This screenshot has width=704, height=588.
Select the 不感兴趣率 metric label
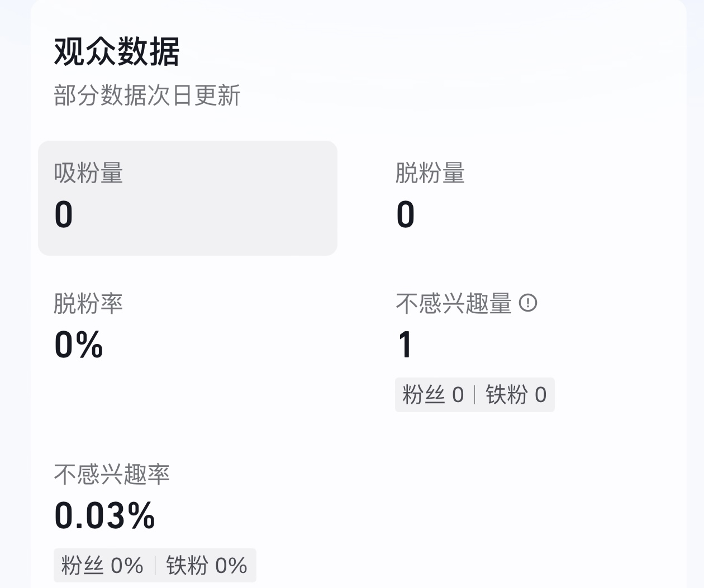click(x=112, y=474)
